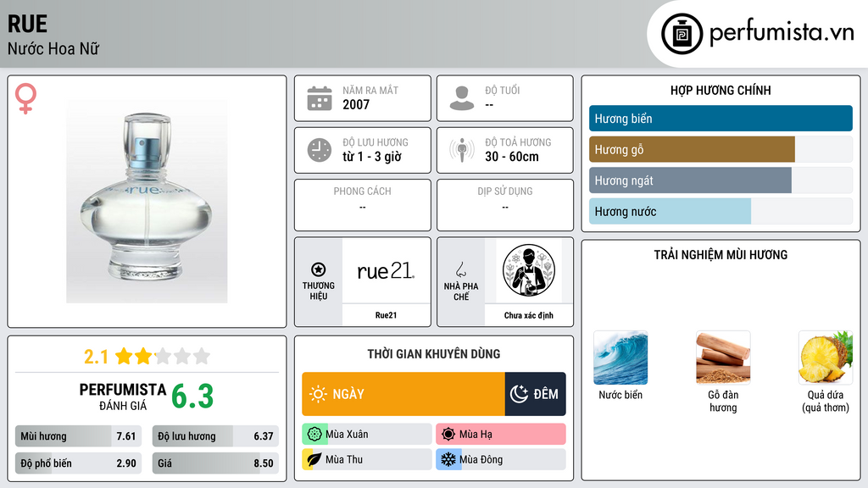Click the Perfumista đánh giá label
Image resolution: width=868 pixels, height=488 pixels.
click(122, 396)
